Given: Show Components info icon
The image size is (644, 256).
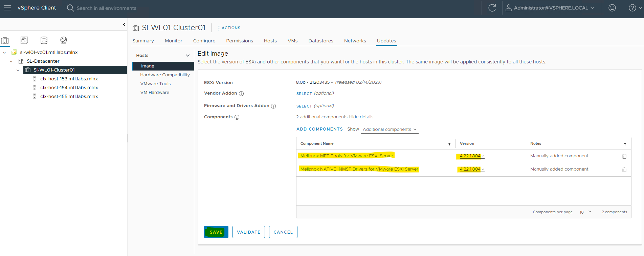Looking at the screenshot, I should coord(237,117).
